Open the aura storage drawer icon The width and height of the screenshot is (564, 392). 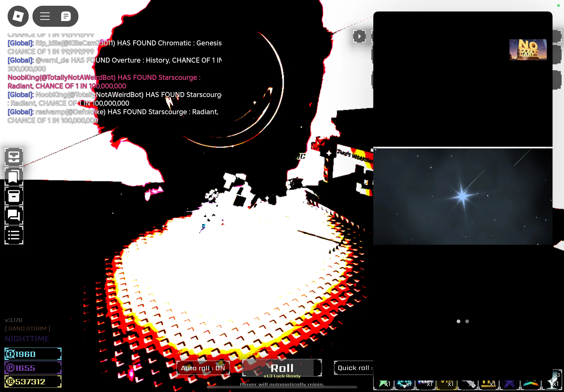coord(14,157)
